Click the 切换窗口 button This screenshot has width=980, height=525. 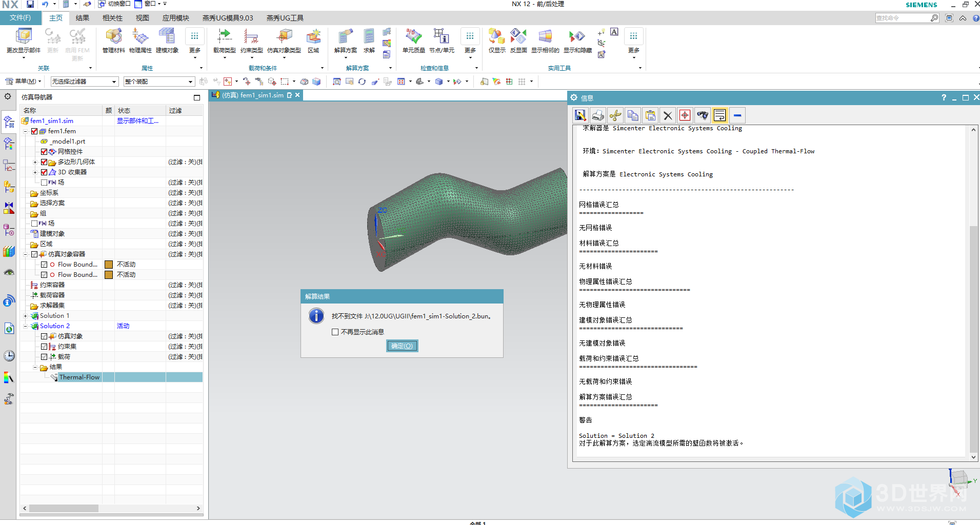point(114,4)
